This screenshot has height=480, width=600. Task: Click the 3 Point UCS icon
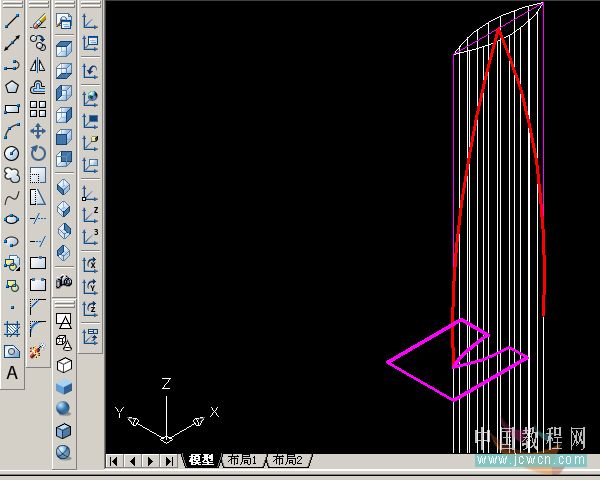tap(90, 237)
